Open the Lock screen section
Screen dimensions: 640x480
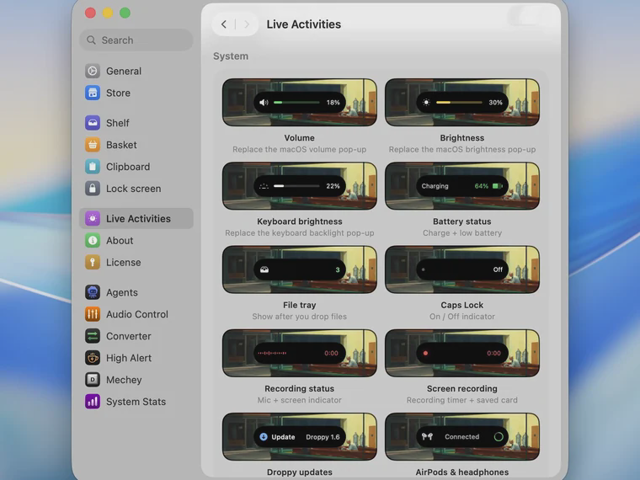click(x=136, y=189)
